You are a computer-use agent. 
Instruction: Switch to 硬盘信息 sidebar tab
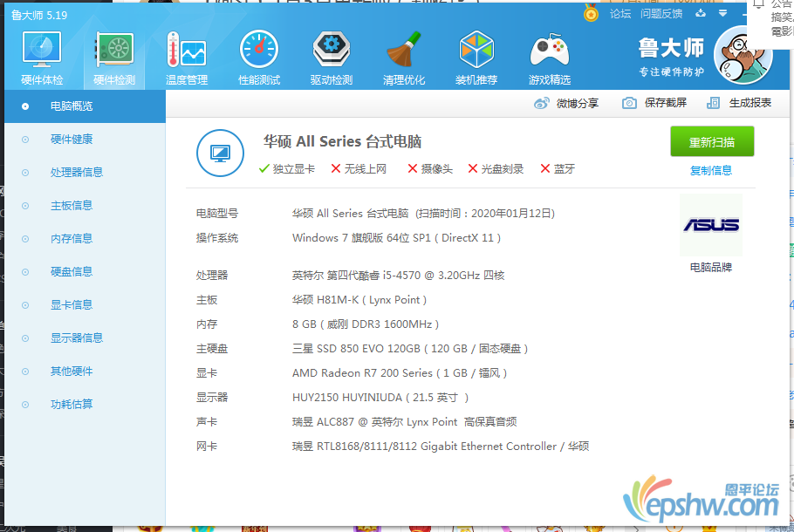86,272
